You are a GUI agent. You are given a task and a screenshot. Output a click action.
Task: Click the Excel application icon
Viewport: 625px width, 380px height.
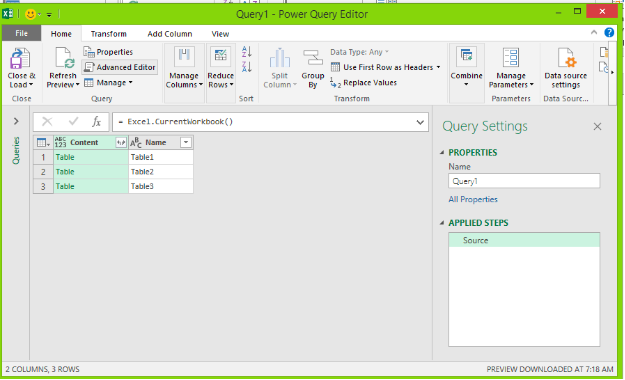click(8, 14)
